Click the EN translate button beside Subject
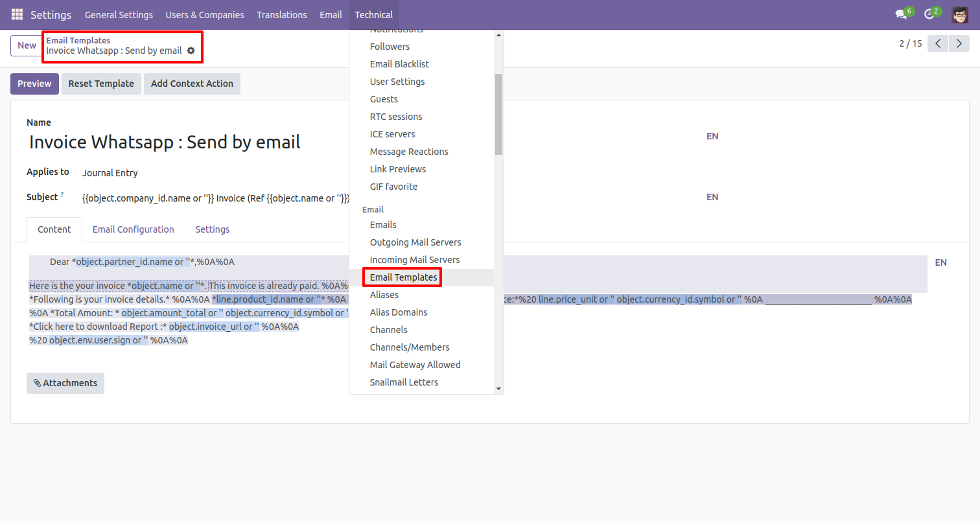980x521 pixels. click(712, 197)
